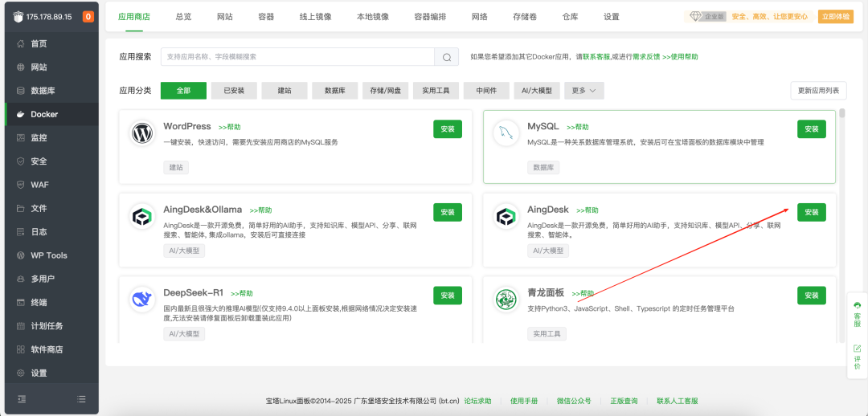Expand the 更多 category dropdown

click(584, 91)
